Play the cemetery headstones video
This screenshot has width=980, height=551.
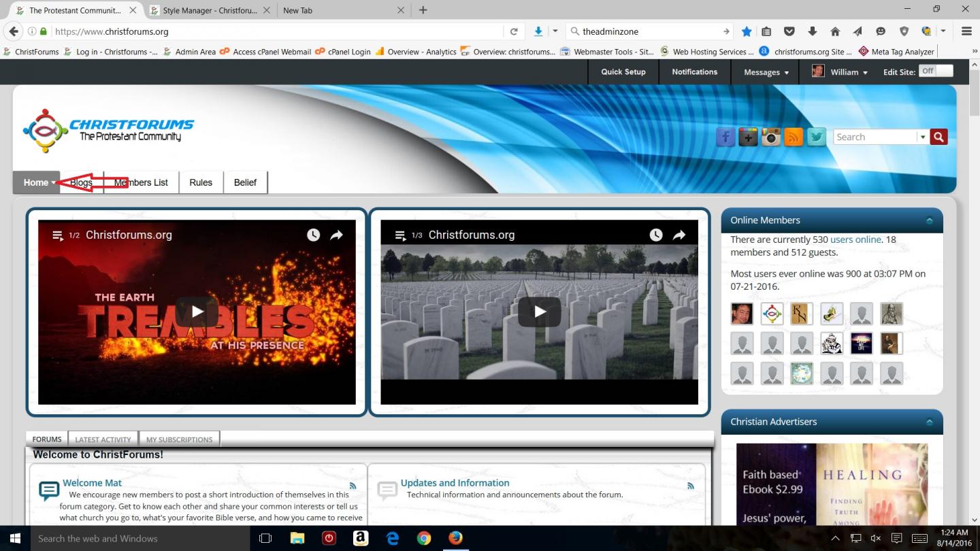click(540, 312)
